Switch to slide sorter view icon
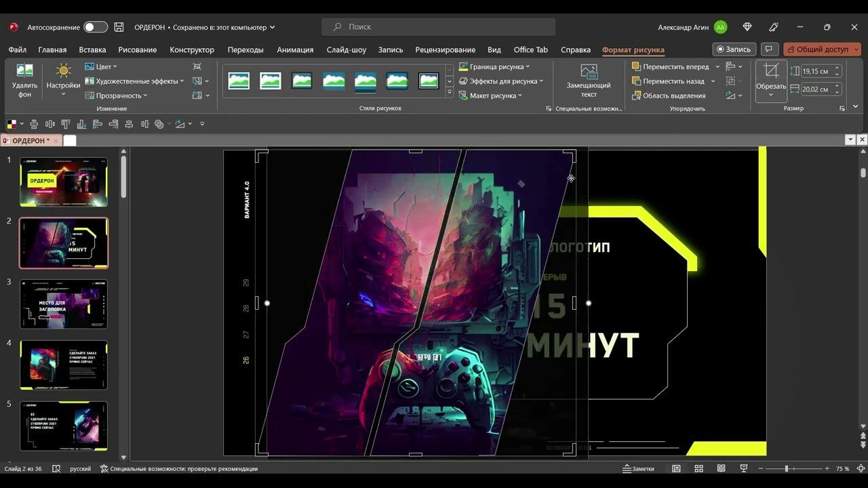 (698, 468)
